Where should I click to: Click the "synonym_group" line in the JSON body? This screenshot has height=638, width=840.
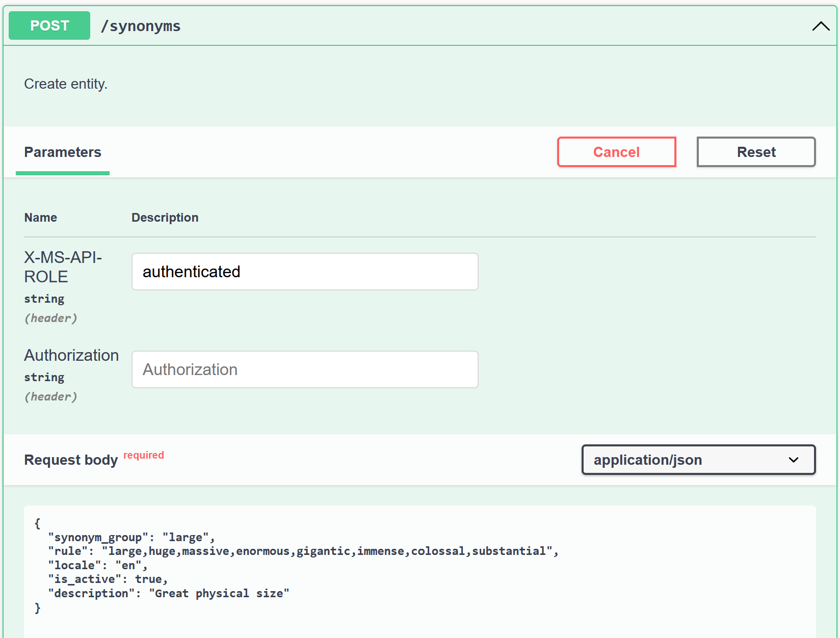132,538
